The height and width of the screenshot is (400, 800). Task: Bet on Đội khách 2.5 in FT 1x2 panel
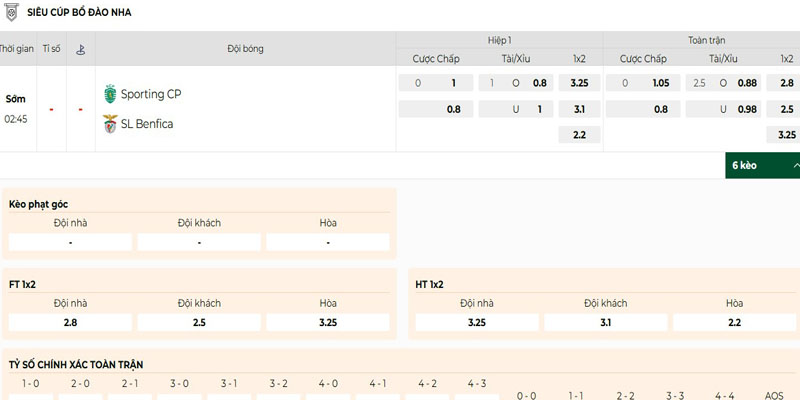pyautogui.click(x=199, y=323)
